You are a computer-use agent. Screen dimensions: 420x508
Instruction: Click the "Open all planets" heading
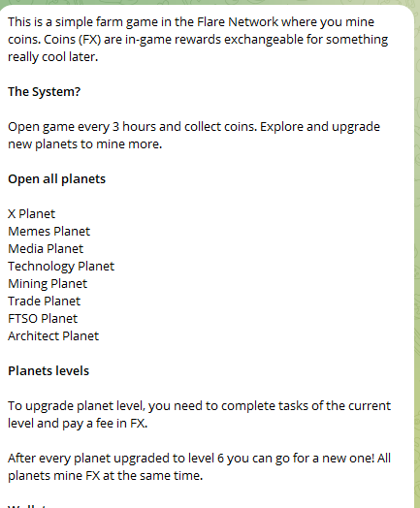tap(56, 179)
